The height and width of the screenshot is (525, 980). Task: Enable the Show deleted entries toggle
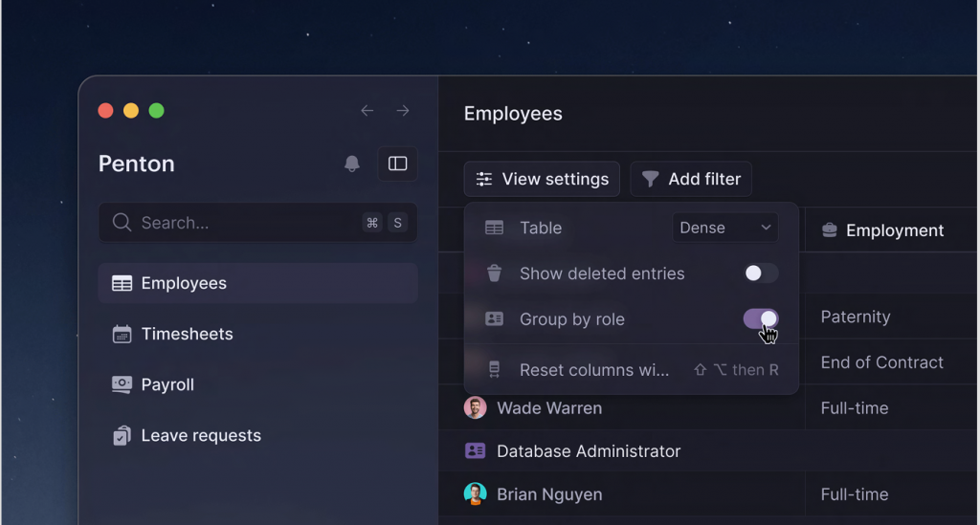pos(761,273)
